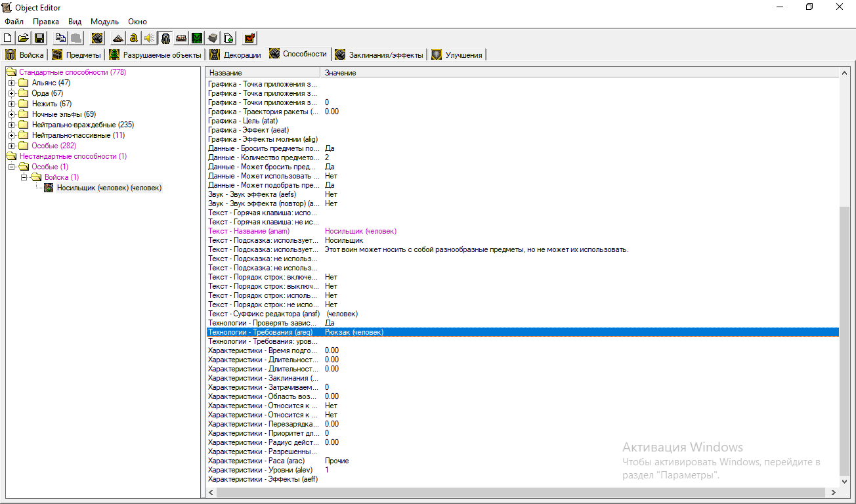
Task: Click the value Рюкзак (человек)
Action: pyautogui.click(x=354, y=332)
